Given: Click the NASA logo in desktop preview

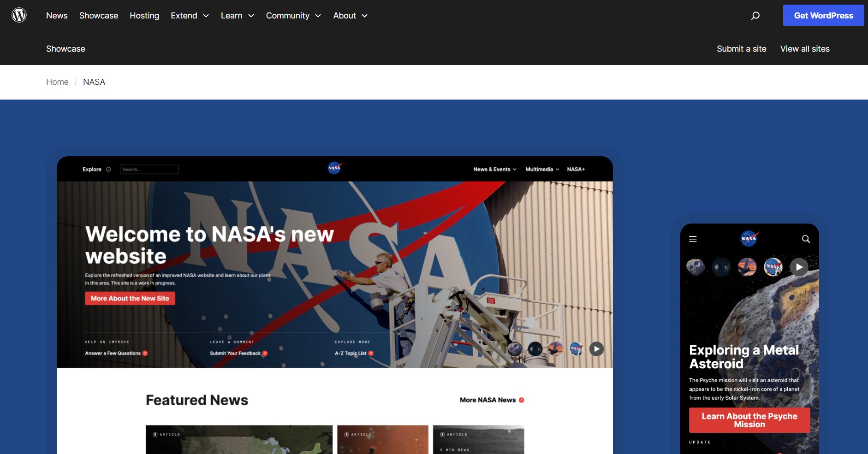Looking at the screenshot, I should click(334, 168).
